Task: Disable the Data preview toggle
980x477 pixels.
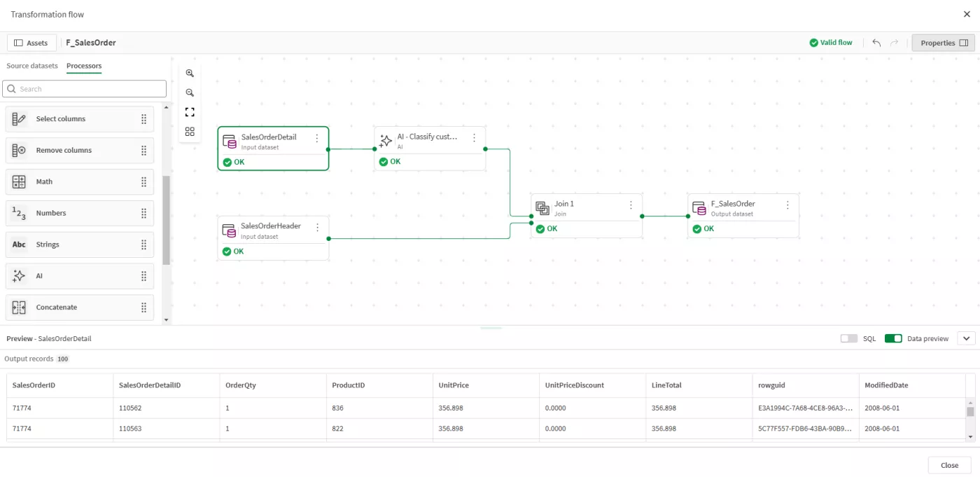Action: [x=893, y=338]
